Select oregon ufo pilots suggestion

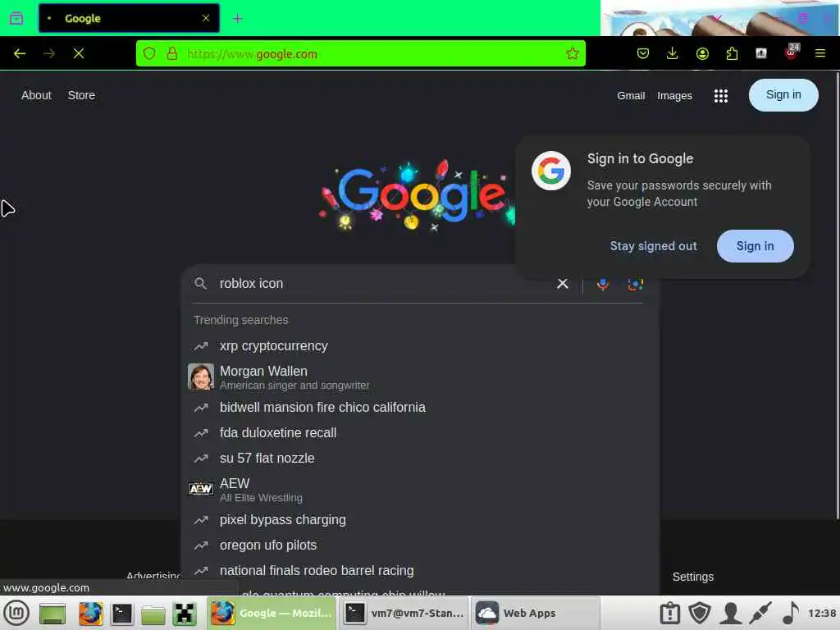(419, 546)
